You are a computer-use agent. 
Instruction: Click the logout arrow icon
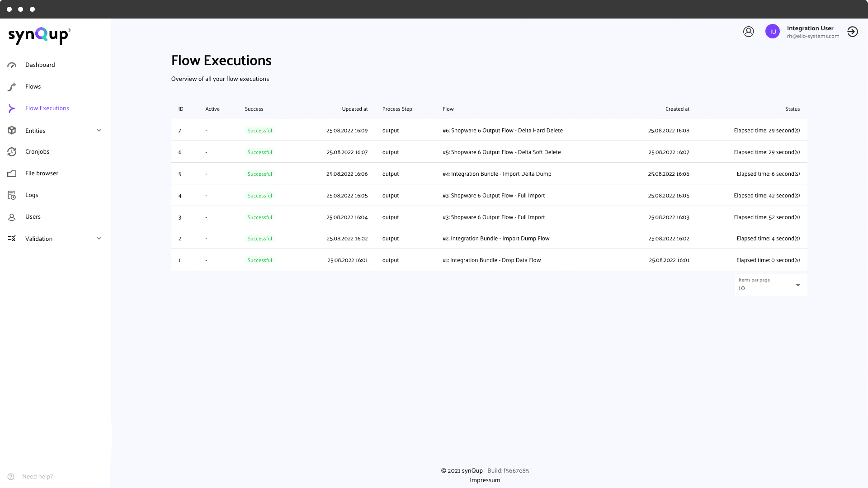point(853,32)
